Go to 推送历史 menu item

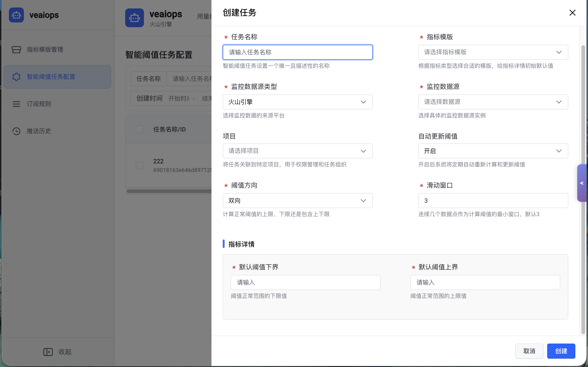[x=39, y=131]
